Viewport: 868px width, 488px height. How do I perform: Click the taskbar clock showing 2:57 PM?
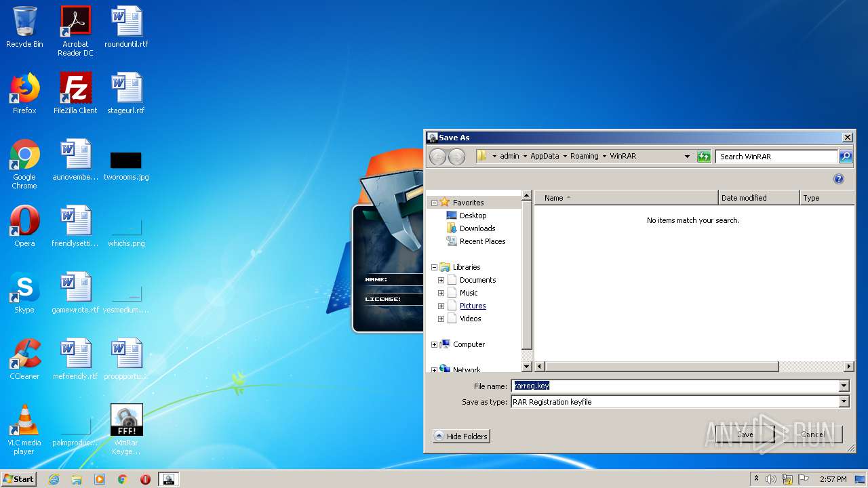(x=833, y=479)
